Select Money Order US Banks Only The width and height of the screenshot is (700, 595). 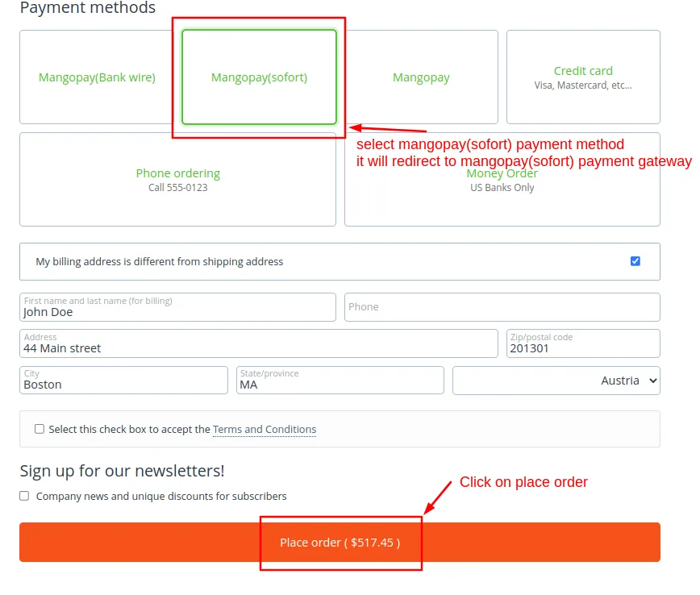(502, 180)
